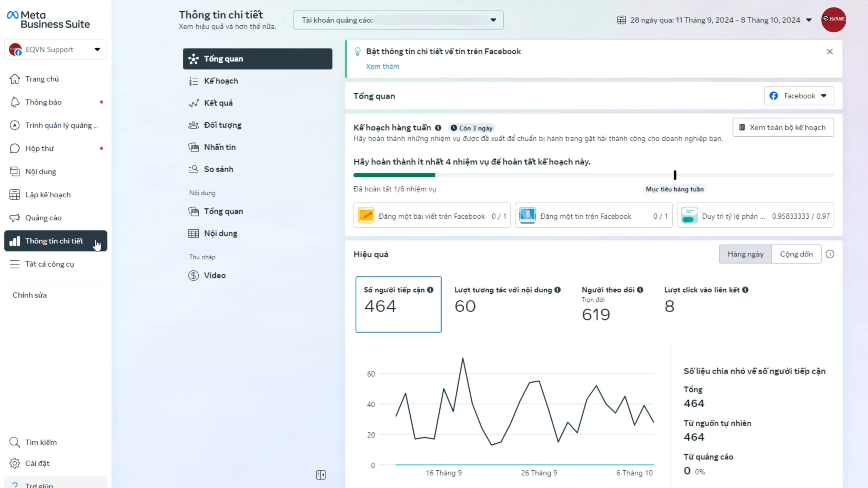
Task: Open the Tài khoản quảng cáo dropdown
Action: pos(493,20)
